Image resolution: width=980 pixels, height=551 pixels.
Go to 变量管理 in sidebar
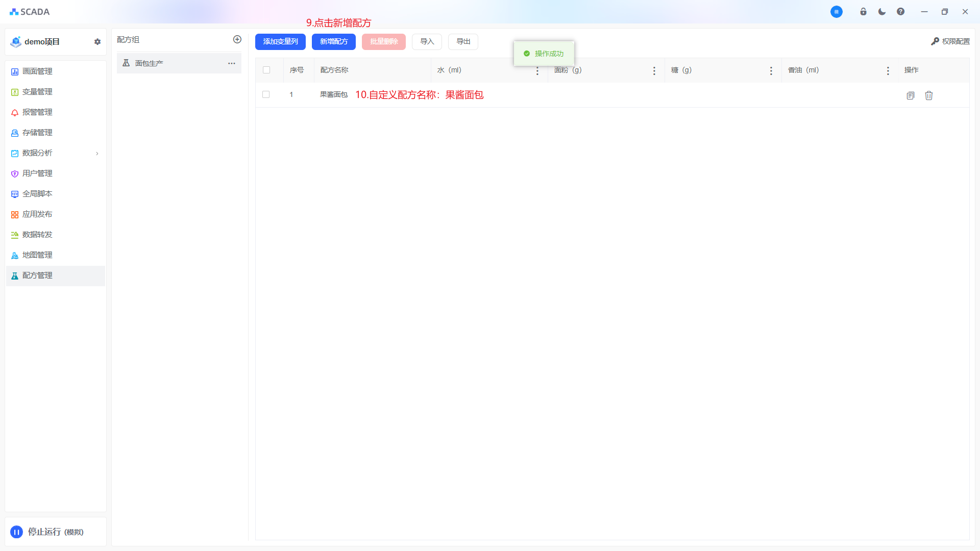(x=37, y=92)
